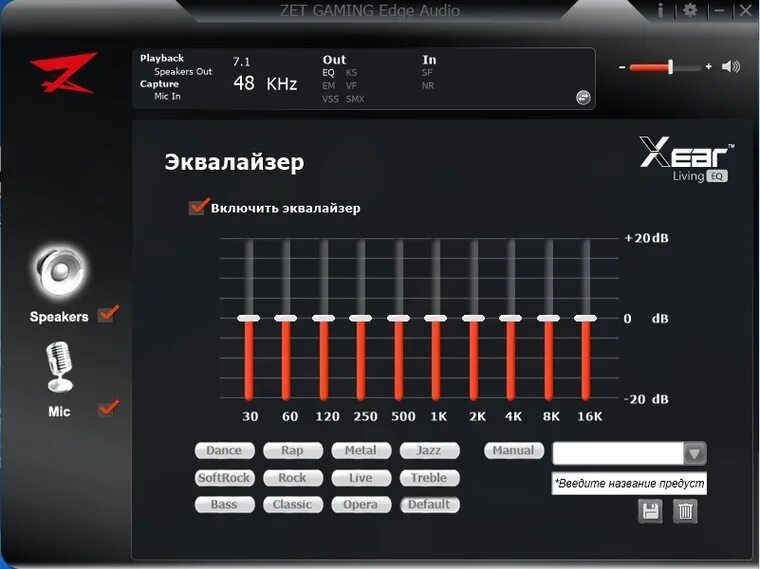Apply the Rap preset
The image size is (760, 569).
(x=293, y=450)
